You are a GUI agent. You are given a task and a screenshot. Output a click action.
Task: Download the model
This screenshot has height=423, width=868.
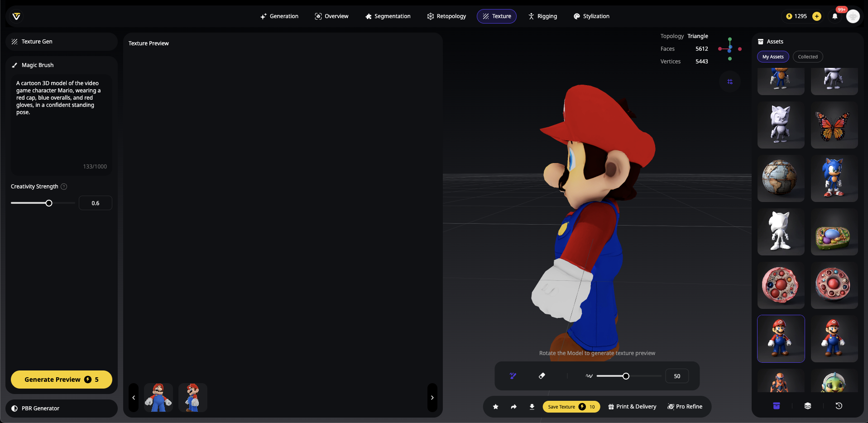[532, 407]
